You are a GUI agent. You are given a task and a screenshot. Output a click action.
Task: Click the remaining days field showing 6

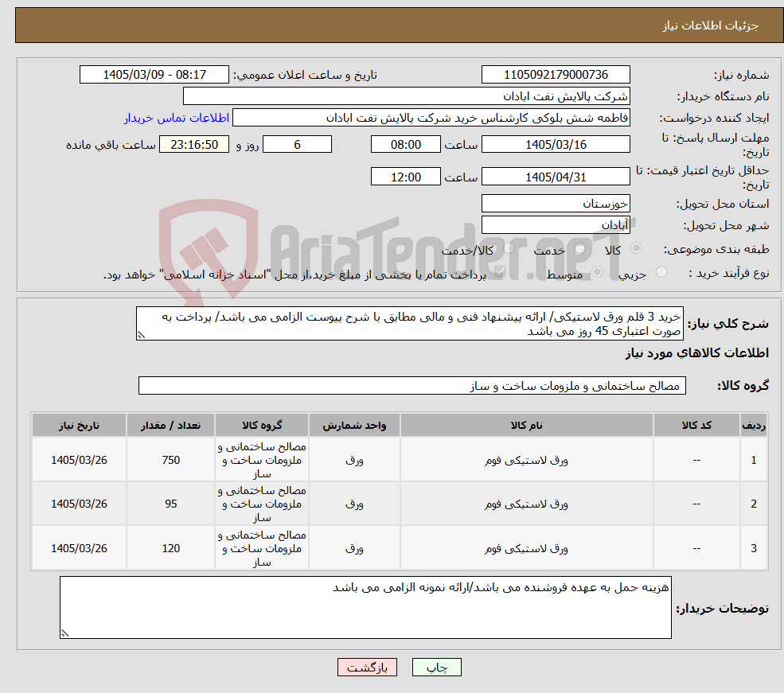tap(297, 145)
